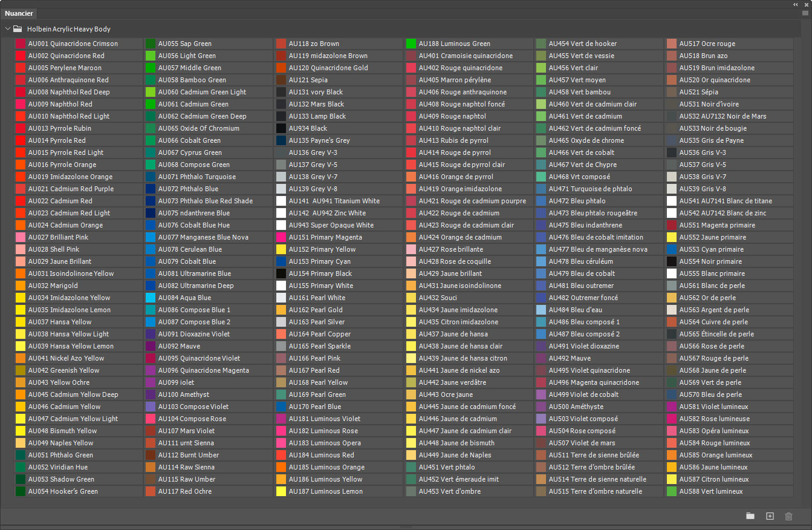Switch to the Nuancier tab
Screen dimensions: 812x530
click(x=19, y=13)
